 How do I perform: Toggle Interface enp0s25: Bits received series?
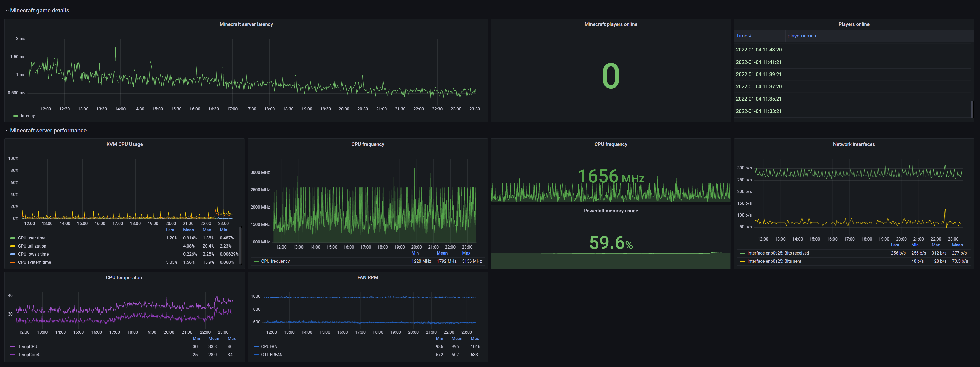[778, 253]
